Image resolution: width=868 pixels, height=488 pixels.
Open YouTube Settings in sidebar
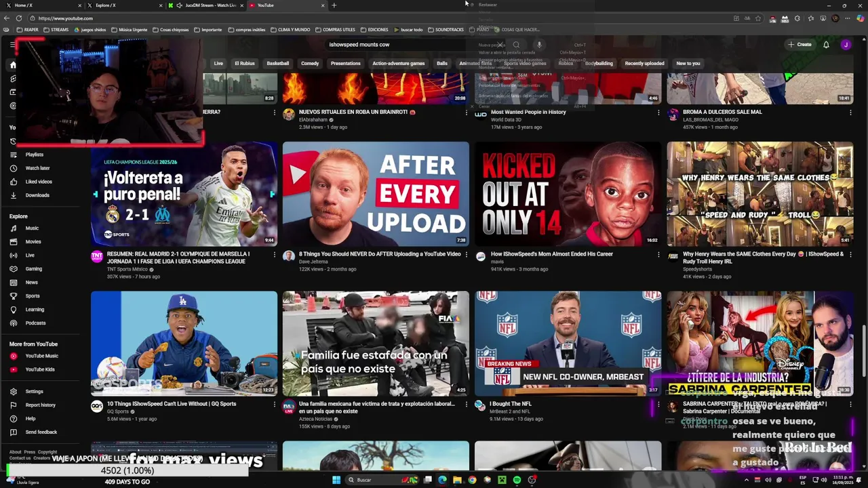tap(34, 392)
